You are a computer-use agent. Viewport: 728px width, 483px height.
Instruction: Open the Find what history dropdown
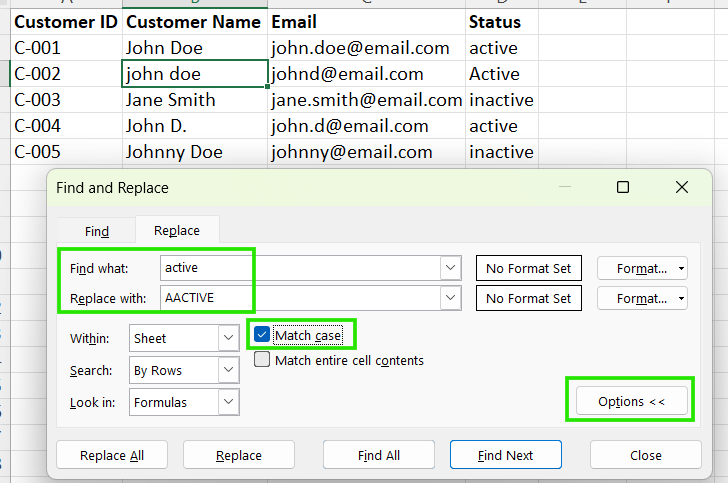[450, 268]
